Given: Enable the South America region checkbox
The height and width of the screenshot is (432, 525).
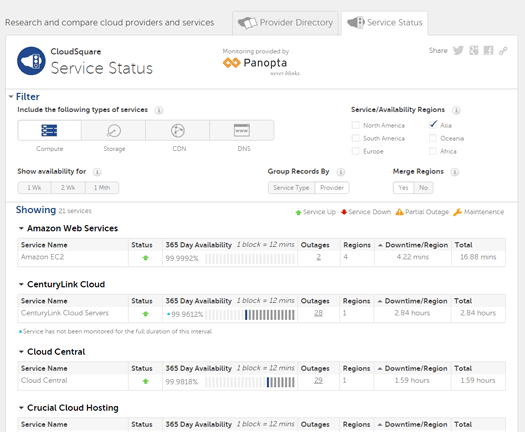Looking at the screenshot, I should coord(356,138).
